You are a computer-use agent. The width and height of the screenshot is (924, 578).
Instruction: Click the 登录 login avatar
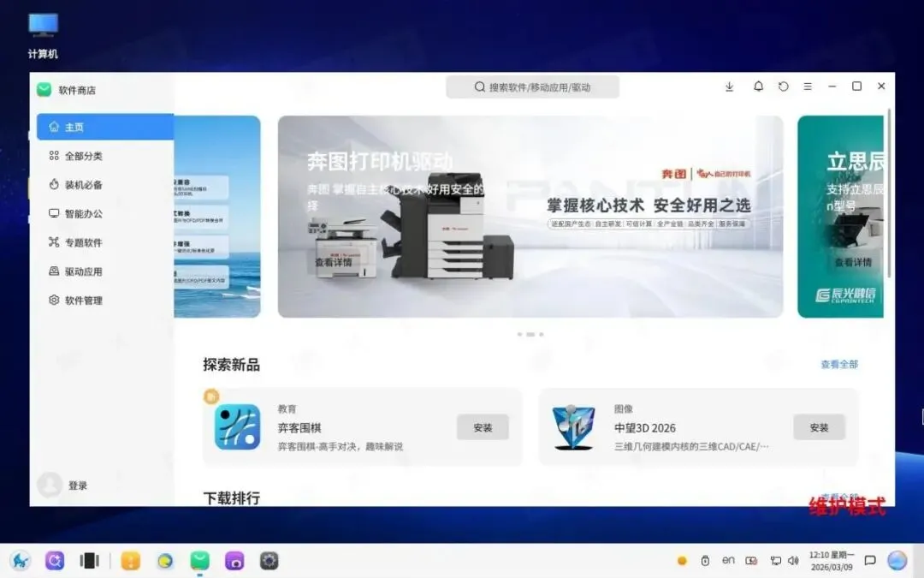pyautogui.click(x=50, y=485)
